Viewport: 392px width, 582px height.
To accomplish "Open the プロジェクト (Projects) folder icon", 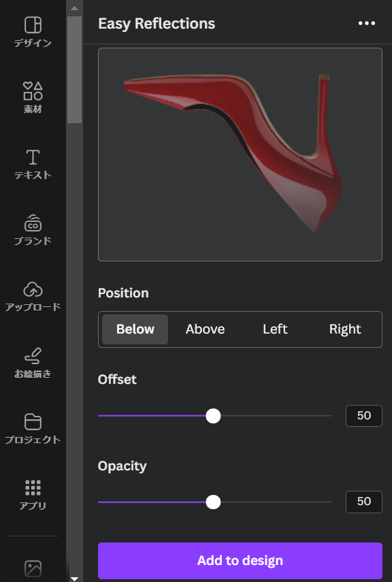I will click(33, 421).
